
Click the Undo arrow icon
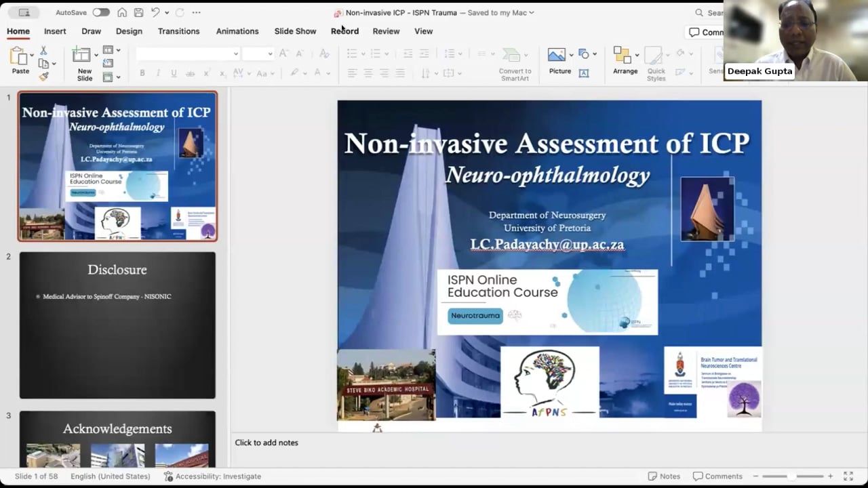155,12
